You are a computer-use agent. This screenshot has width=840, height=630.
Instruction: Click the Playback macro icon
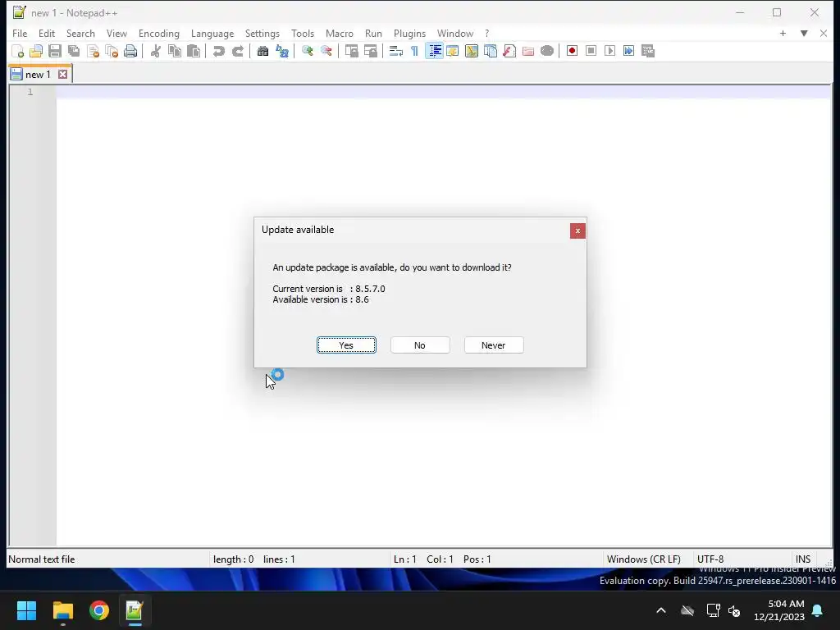click(x=609, y=51)
